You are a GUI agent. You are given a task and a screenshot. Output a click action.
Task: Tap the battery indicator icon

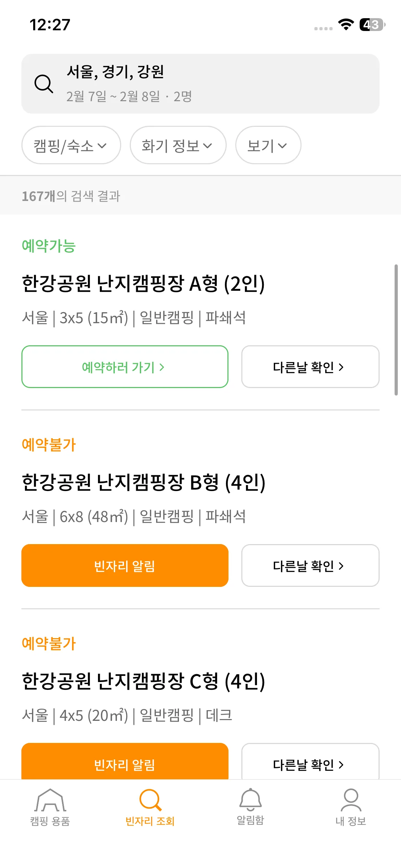point(372,25)
